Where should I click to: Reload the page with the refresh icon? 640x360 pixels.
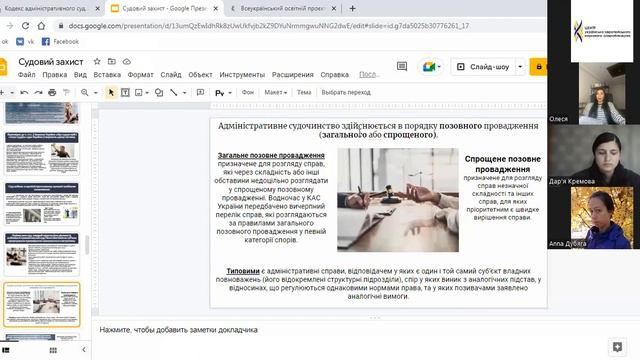click(25, 26)
